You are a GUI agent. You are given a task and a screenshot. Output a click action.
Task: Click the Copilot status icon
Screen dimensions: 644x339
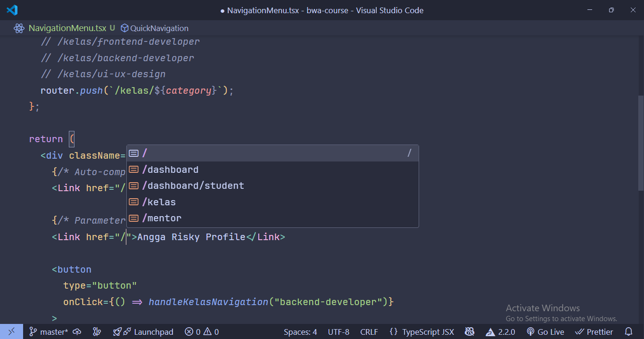tap(470, 332)
